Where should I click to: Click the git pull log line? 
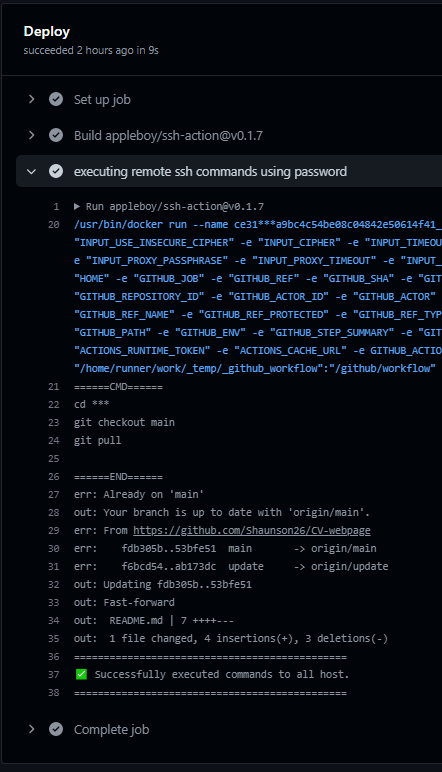97,440
